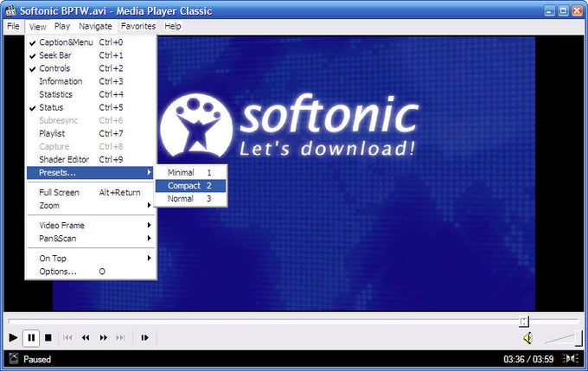
Task: Skip to the previous track icon
Action: (67, 338)
